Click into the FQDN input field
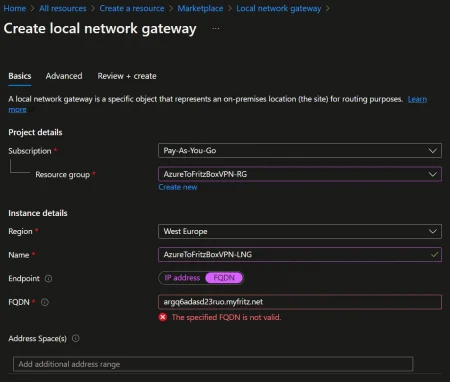Image resolution: width=450 pixels, height=382 pixels. [300, 302]
